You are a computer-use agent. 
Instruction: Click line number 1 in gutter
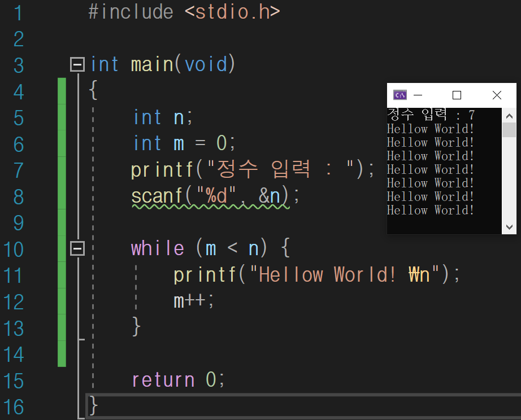(x=18, y=14)
